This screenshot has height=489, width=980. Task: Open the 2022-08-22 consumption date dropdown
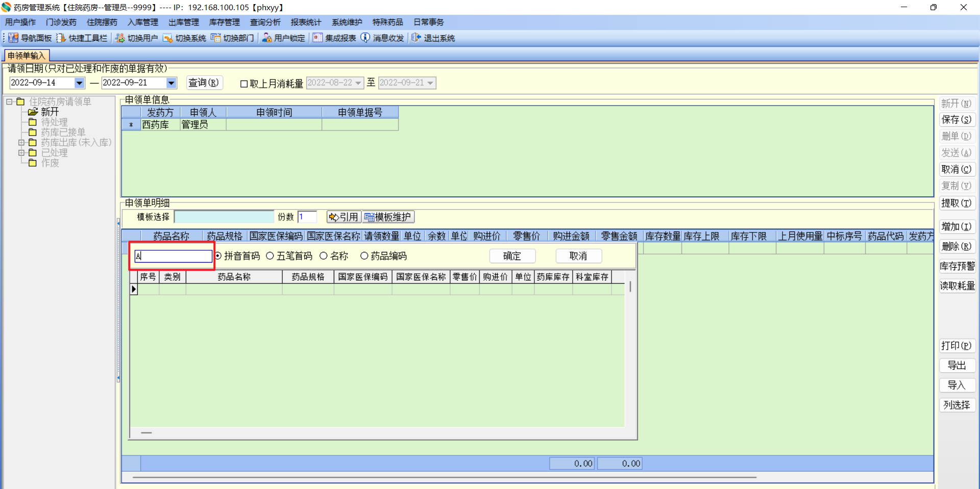click(358, 83)
